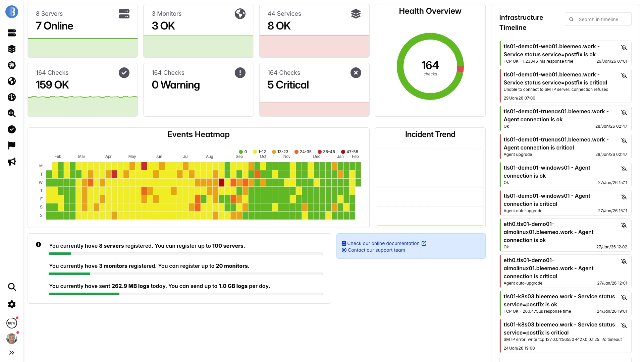
Task: Open settings via the gear icon
Action: [12, 304]
